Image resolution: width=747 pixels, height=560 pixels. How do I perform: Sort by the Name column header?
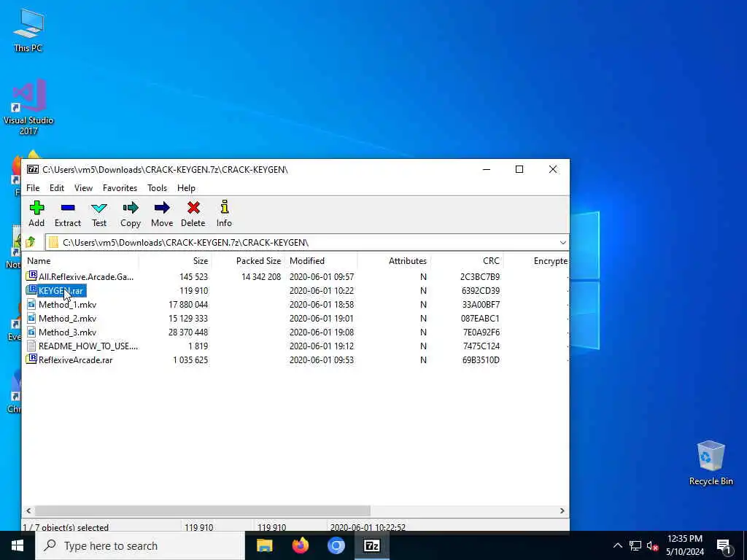tap(80, 261)
